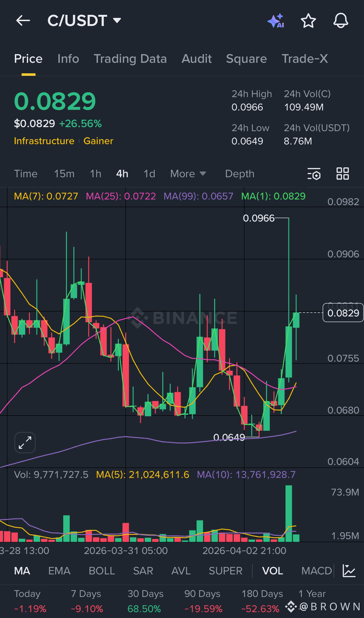The height and width of the screenshot is (618, 364).
Task: Toggle the VOL sub-indicator
Action: [x=273, y=571]
